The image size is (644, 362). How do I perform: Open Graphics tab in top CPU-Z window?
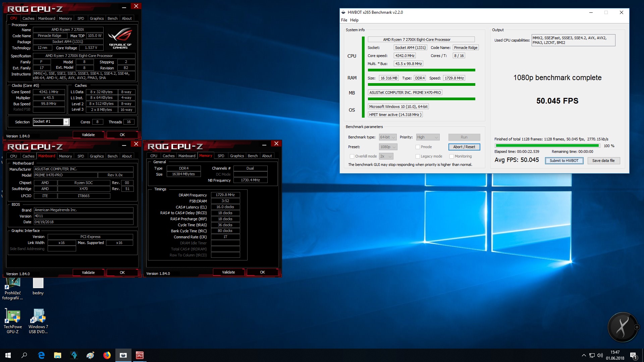click(97, 18)
